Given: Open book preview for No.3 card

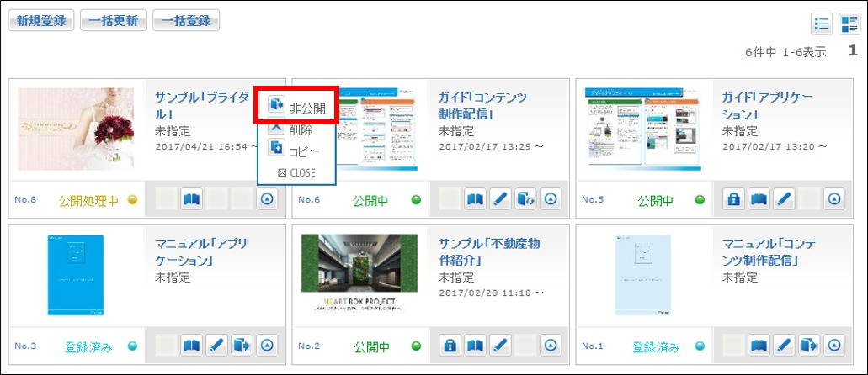Looking at the screenshot, I should click(192, 346).
